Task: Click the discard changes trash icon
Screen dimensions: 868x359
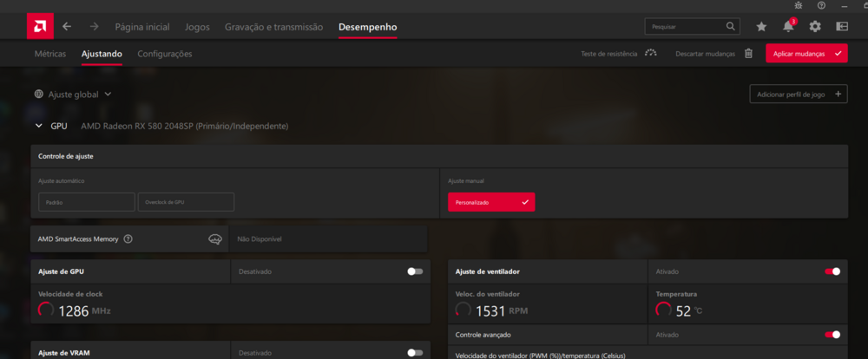Action: [748, 54]
